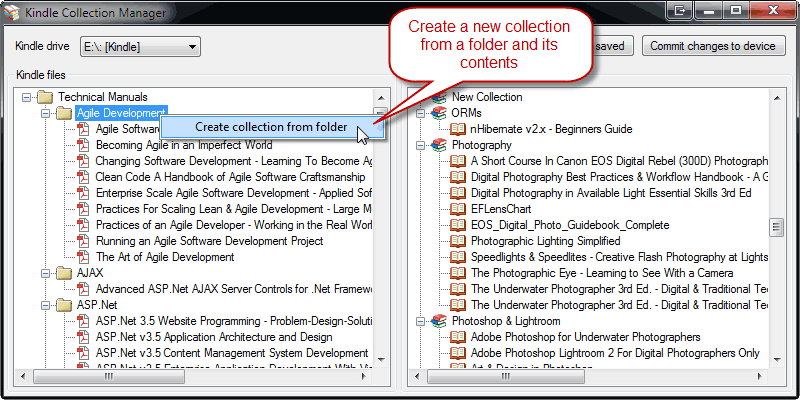The image size is (800, 400).
Task: Select Adobe Photoshop Lightroom 2 book entry
Action: tap(615, 353)
